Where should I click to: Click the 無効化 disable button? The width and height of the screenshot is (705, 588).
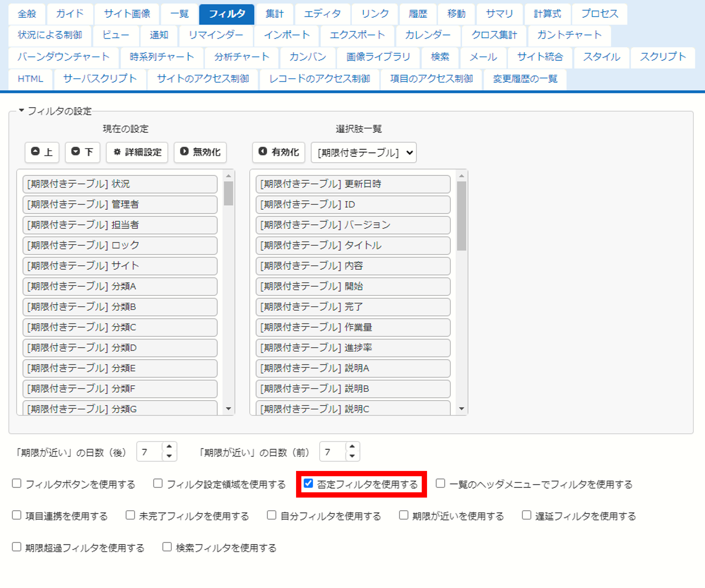[200, 152]
